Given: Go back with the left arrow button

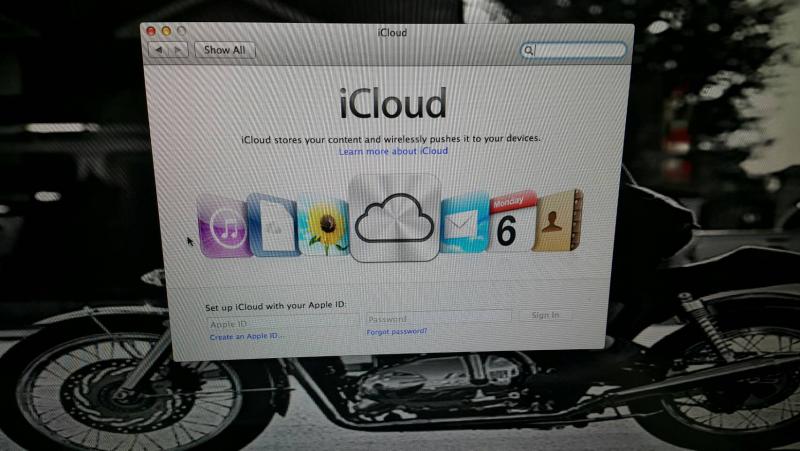Looking at the screenshot, I should click(x=158, y=49).
